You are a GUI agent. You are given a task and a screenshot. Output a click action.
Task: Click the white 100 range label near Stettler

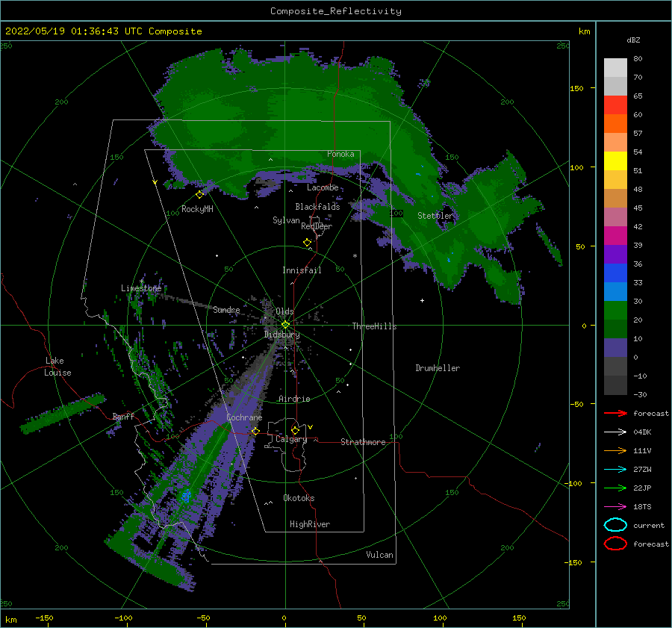coord(396,213)
